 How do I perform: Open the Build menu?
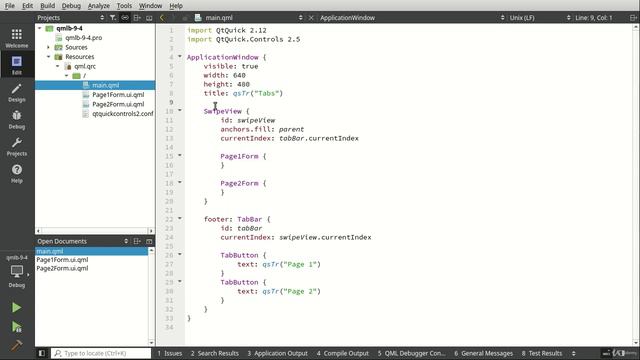point(47,6)
